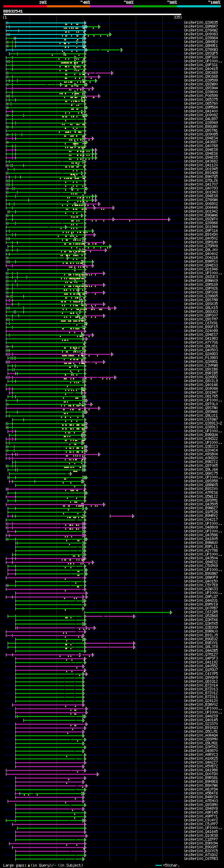Click the UniRef100_Q6GUG3 label
This screenshot has width=224, height=868.
click(x=201, y=312)
